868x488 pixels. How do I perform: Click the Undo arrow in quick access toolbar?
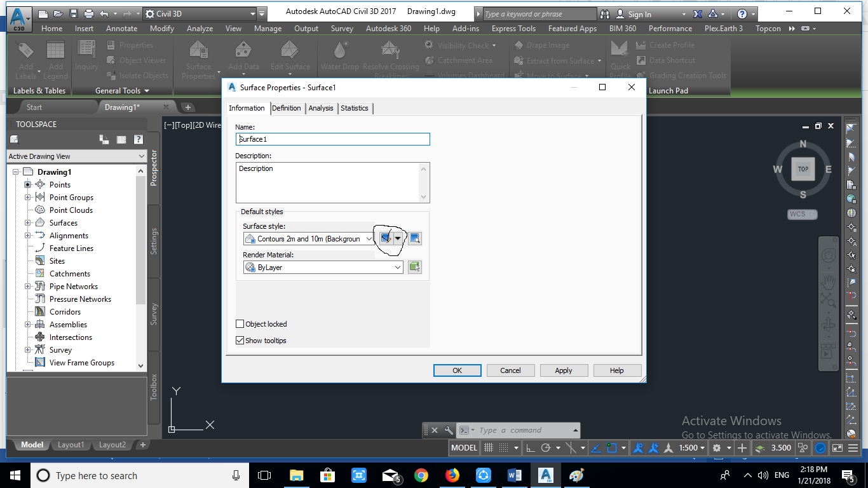pos(104,13)
